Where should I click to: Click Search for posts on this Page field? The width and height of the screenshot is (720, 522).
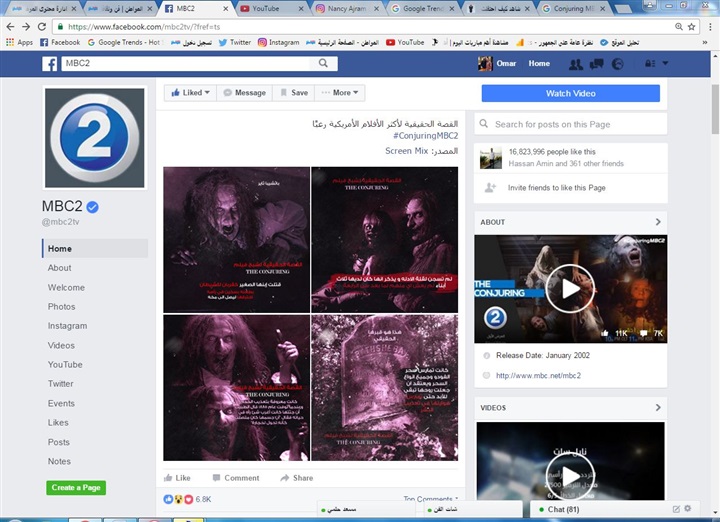coord(570,124)
